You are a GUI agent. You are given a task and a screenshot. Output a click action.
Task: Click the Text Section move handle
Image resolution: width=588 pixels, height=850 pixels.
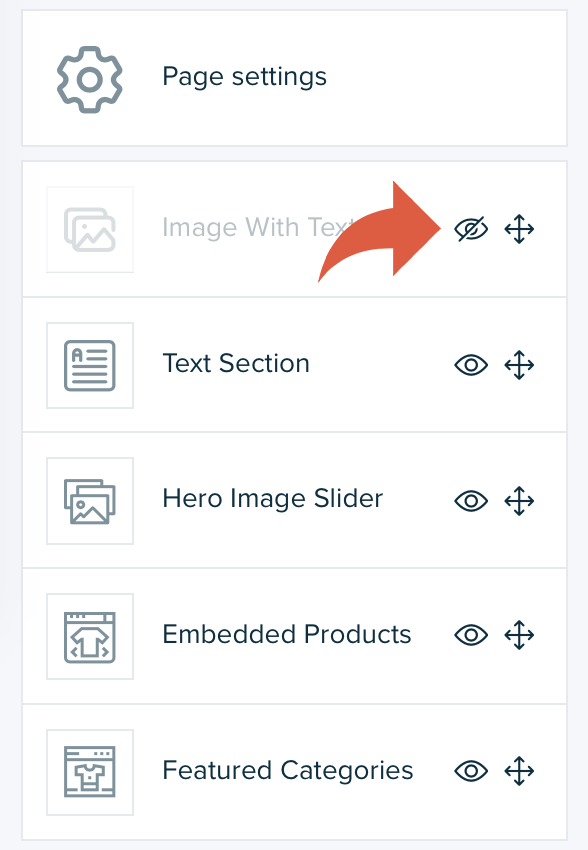[519, 365]
